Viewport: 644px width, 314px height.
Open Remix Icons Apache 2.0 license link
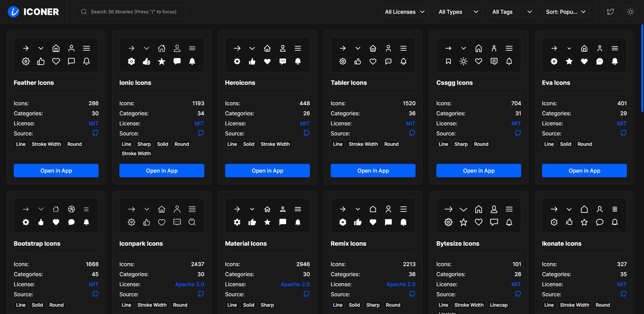(401, 284)
